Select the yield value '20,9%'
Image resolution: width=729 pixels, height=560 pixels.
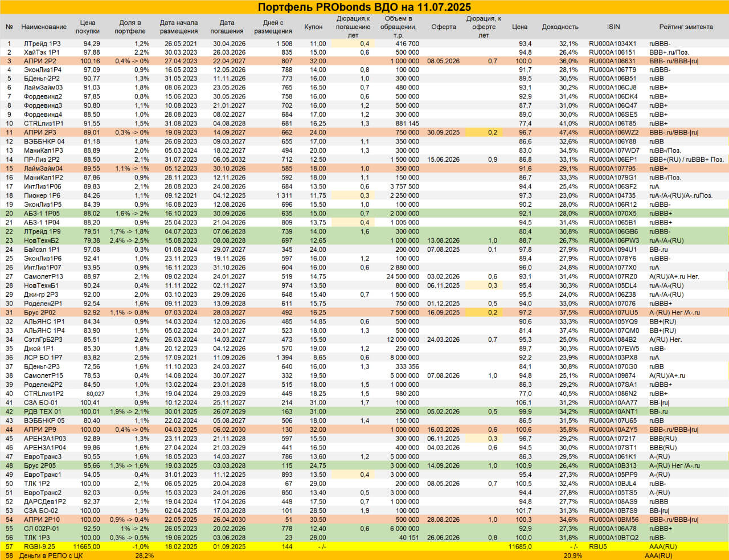(572, 555)
